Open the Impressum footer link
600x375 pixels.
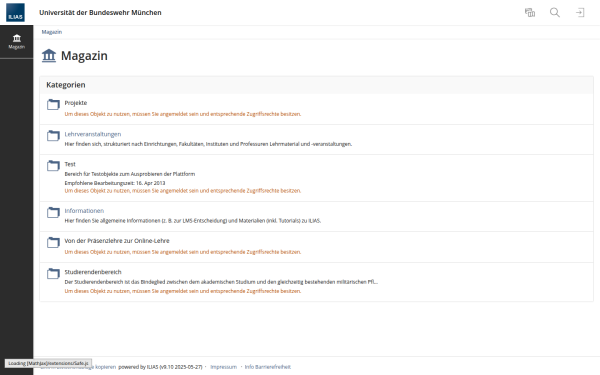pyautogui.click(x=223, y=367)
